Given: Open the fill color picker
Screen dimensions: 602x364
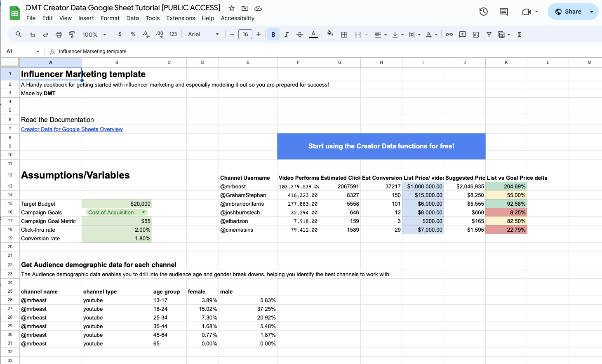Looking at the screenshot, I should [x=330, y=34].
